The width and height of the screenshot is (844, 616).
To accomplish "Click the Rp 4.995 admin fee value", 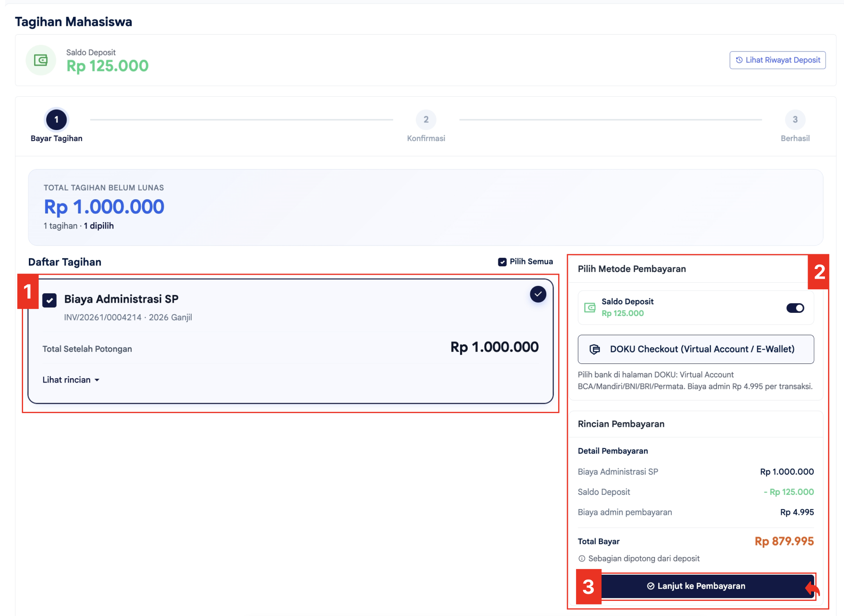I will point(797,512).
